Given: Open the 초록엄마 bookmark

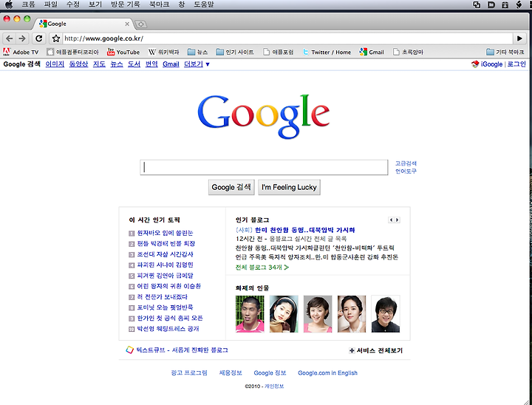Looking at the screenshot, I should click(408, 52).
